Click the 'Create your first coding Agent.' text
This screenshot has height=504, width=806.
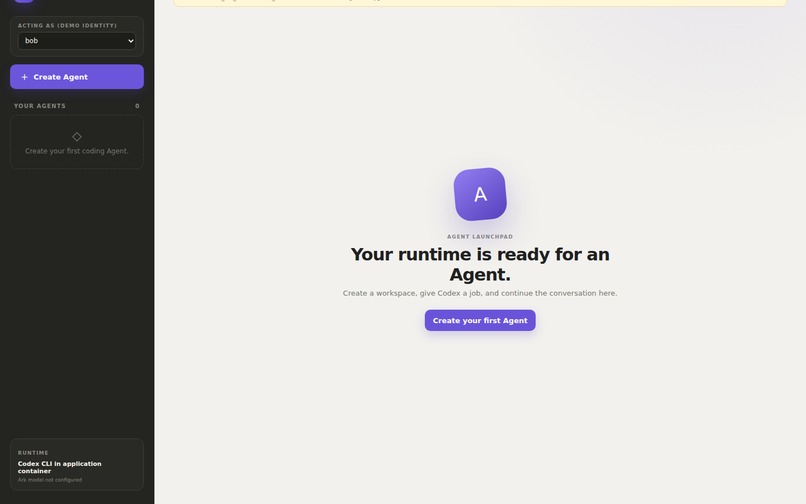tap(77, 151)
